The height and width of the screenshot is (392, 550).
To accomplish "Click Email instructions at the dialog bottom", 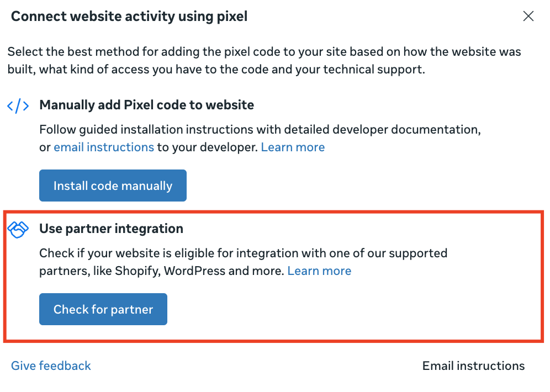I will [473, 366].
